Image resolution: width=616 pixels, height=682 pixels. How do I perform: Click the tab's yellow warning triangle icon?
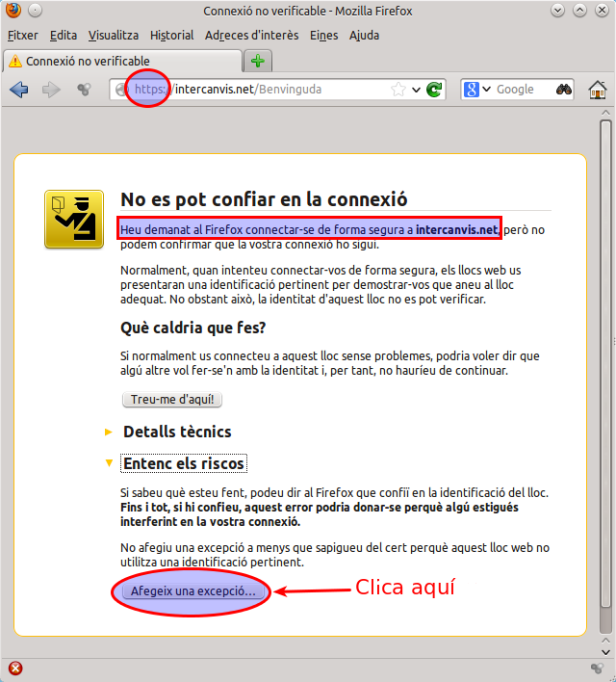pyautogui.click(x=15, y=61)
